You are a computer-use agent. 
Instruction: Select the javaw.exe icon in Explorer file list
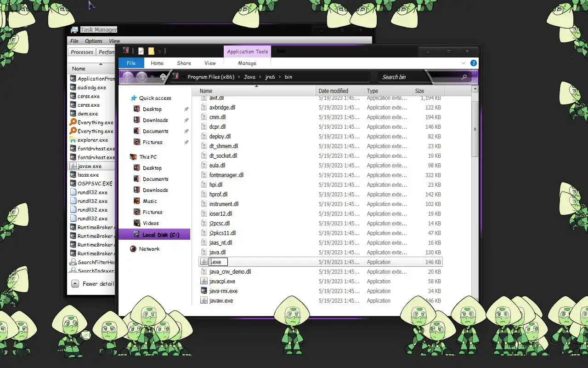204,300
